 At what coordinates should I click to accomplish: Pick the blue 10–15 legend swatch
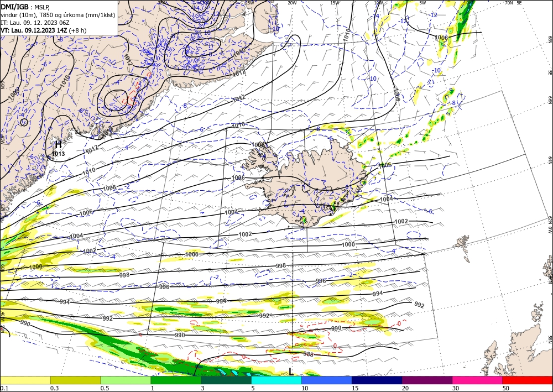click(327, 380)
